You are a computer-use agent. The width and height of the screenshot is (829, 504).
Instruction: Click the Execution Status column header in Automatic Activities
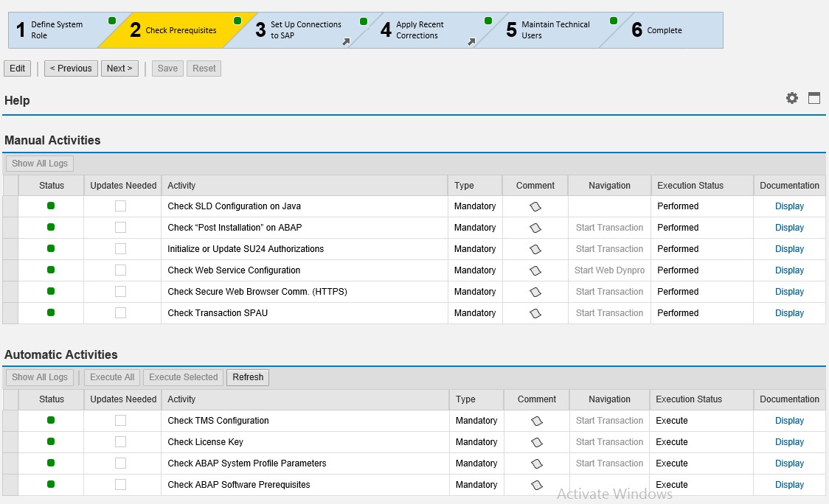click(701, 399)
